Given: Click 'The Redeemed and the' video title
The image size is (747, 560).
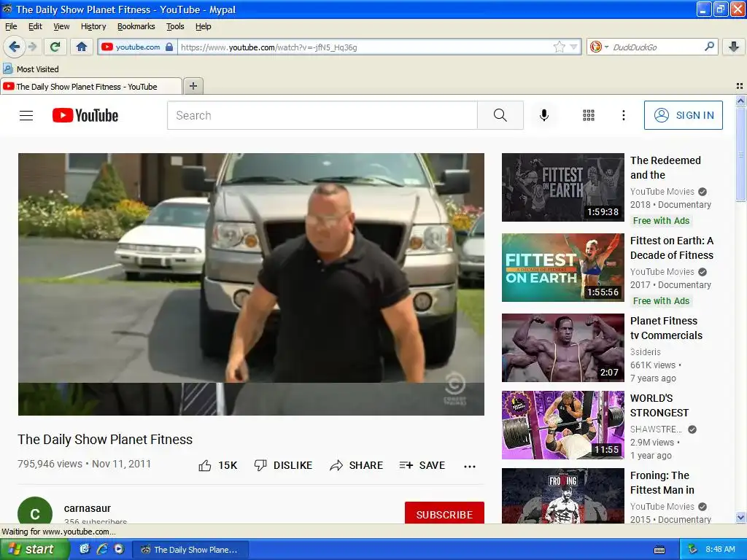Looking at the screenshot, I should [x=665, y=168].
